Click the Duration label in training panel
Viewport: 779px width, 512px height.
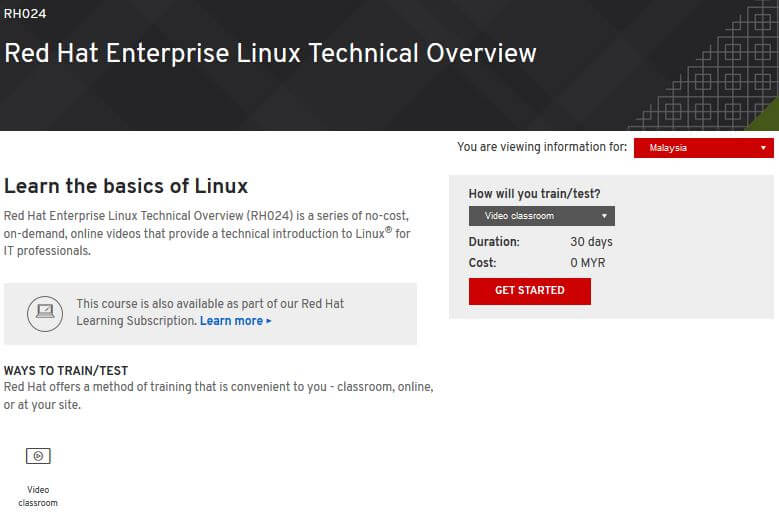[494, 242]
